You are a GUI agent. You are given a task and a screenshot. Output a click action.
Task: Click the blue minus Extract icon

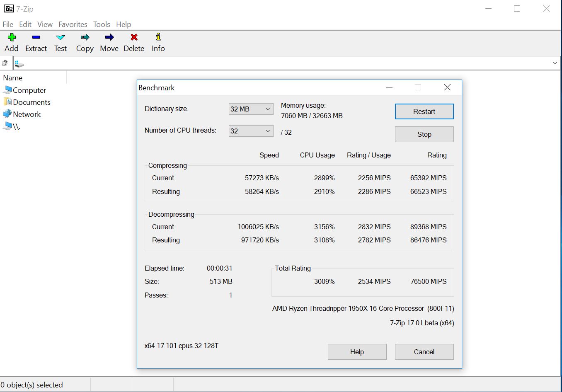(36, 37)
